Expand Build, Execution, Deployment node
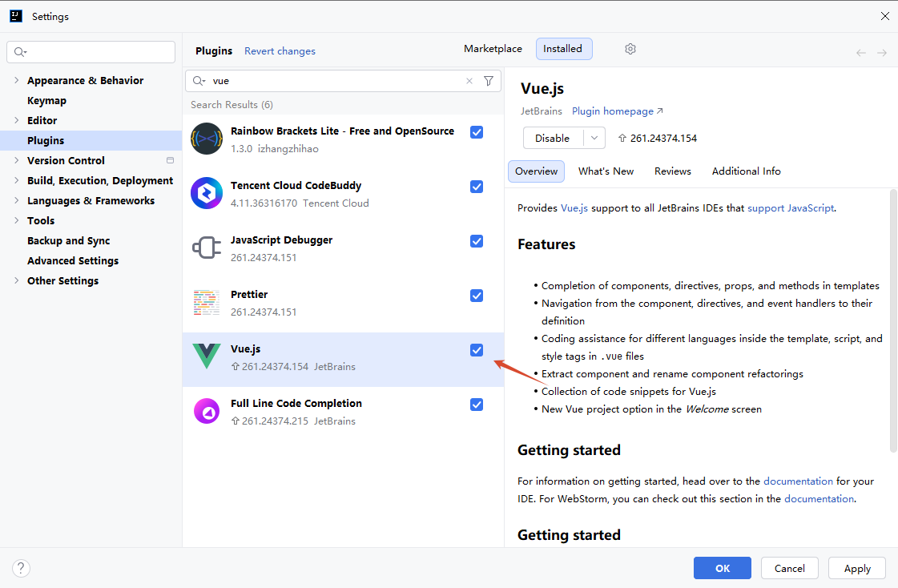This screenshot has width=898, height=588. pos(16,180)
